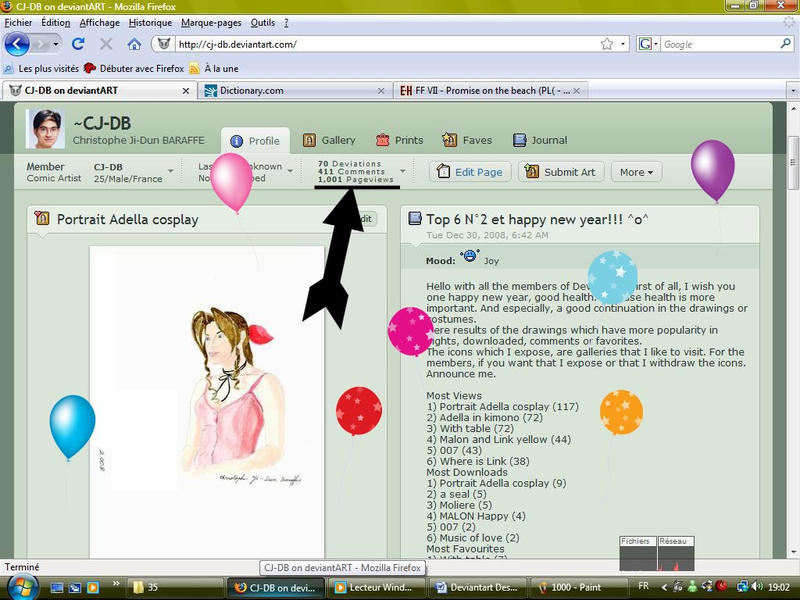Switch to the Dictionary.com tab

click(294, 90)
